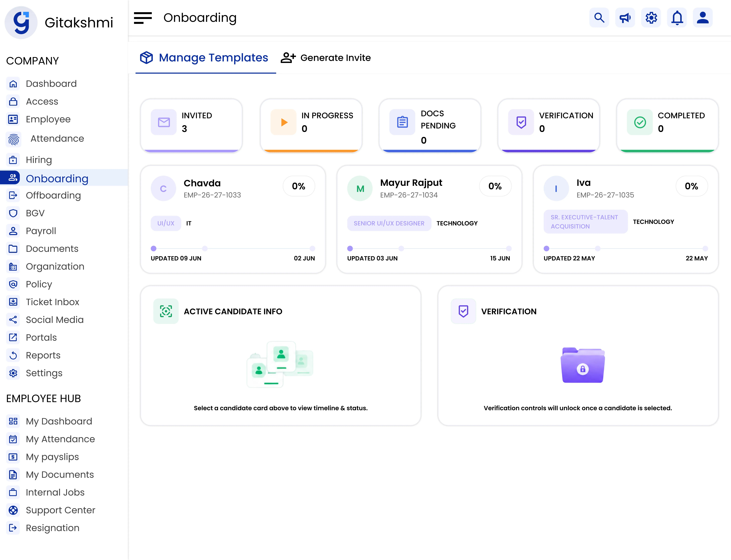Click the sidebar Settings gear icon
The height and width of the screenshot is (560, 731).
click(x=13, y=373)
